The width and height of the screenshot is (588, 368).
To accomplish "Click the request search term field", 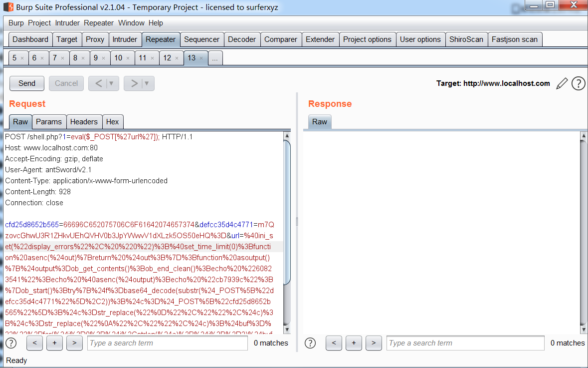I will point(168,343).
